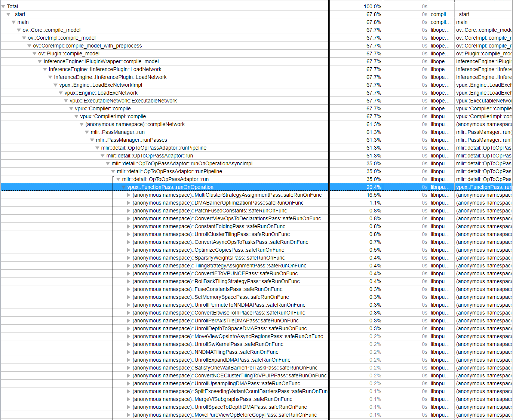Select NNDMATilingPass::safeRunOnFunc row
513x420 pixels.
205,352
